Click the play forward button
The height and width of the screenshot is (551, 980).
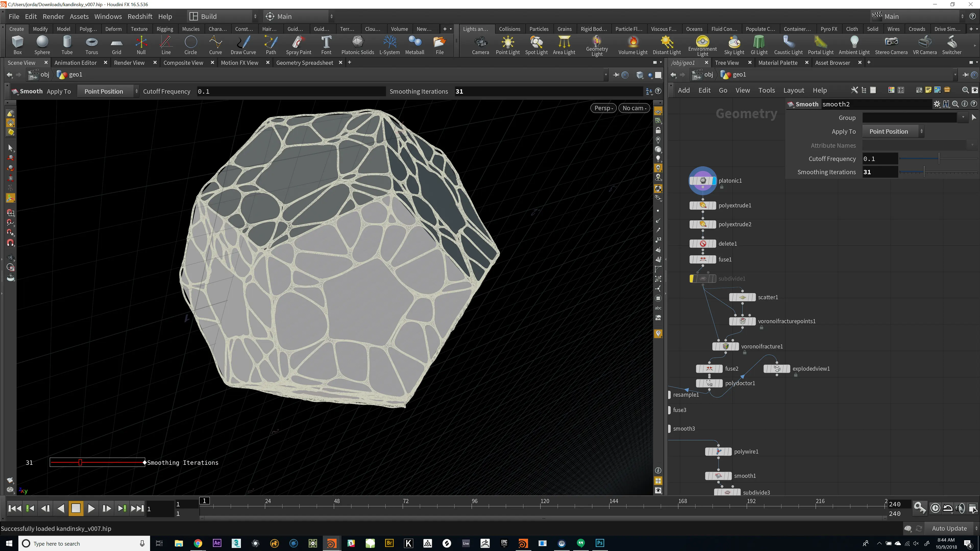pos(91,508)
